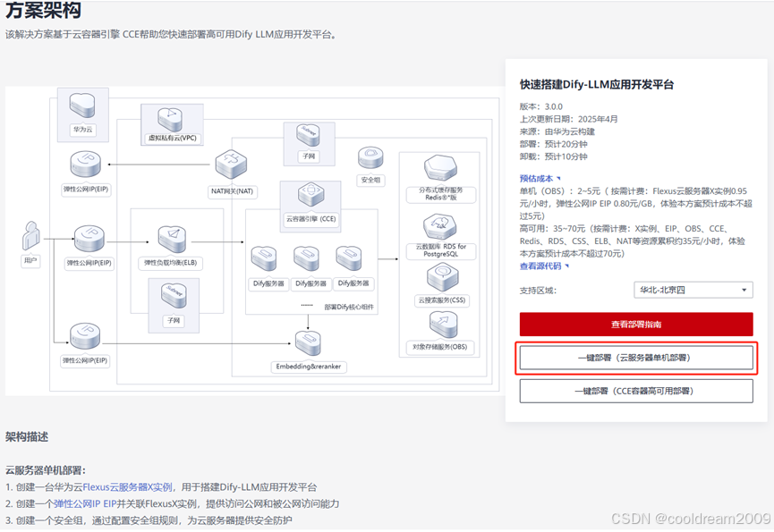Click the topmost 弹性公网IP(EIP) icon
Screen dimensions: 774x532
click(85, 165)
